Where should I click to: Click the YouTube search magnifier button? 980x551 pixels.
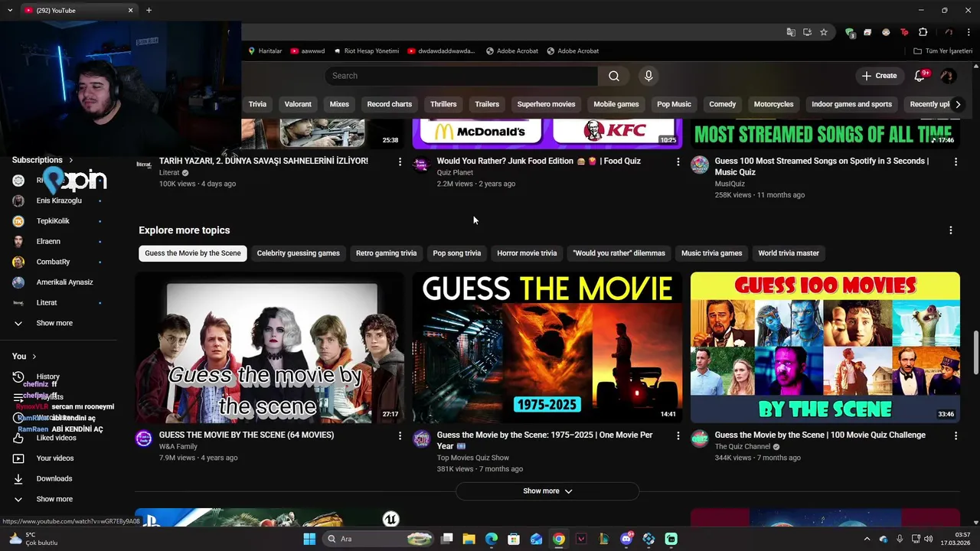(x=613, y=76)
